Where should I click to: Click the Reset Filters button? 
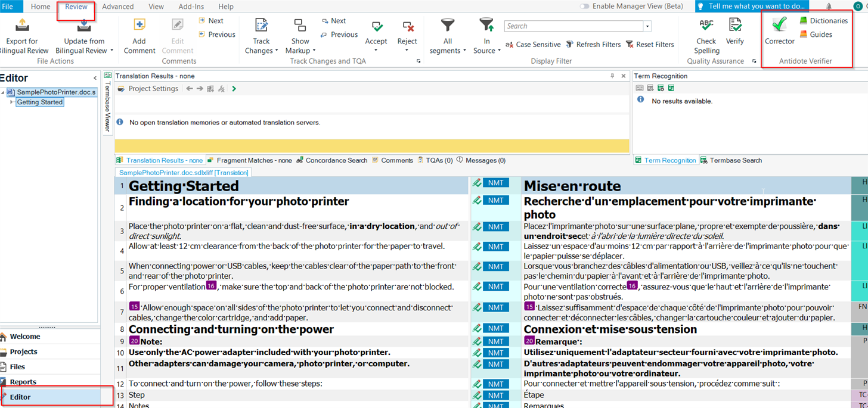(650, 45)
